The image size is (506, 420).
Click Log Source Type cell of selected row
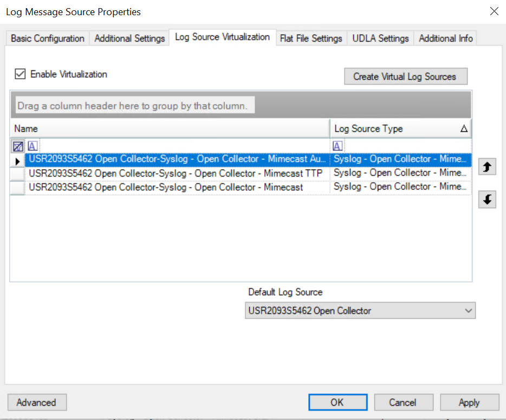click(400, 159)
